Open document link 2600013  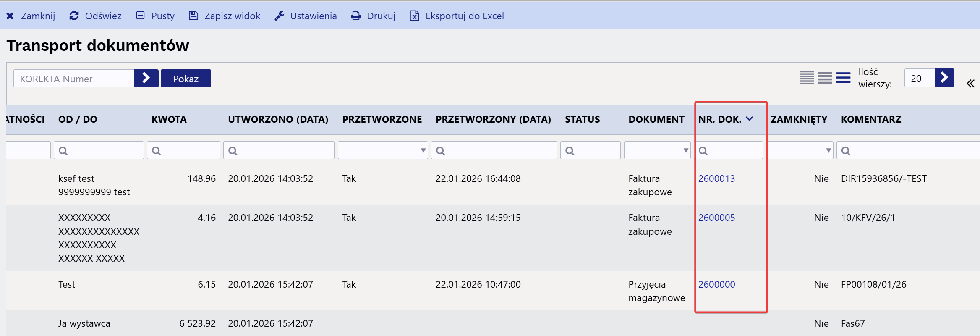[716, 178]
